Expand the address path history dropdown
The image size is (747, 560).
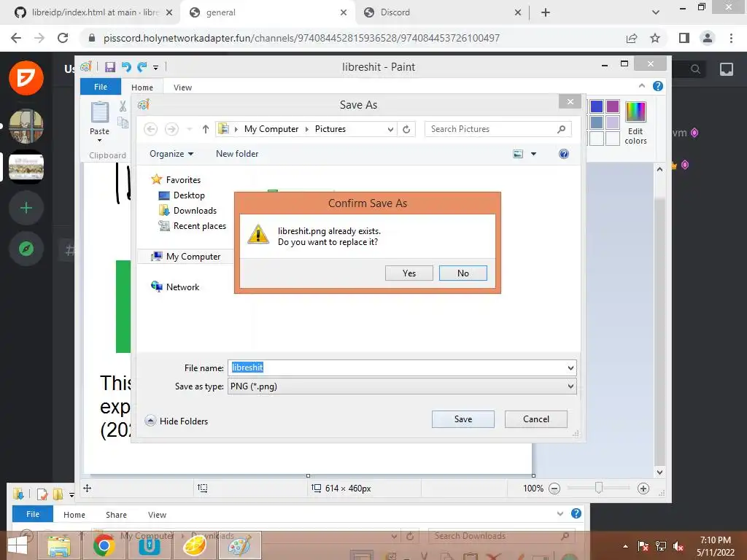390,129
